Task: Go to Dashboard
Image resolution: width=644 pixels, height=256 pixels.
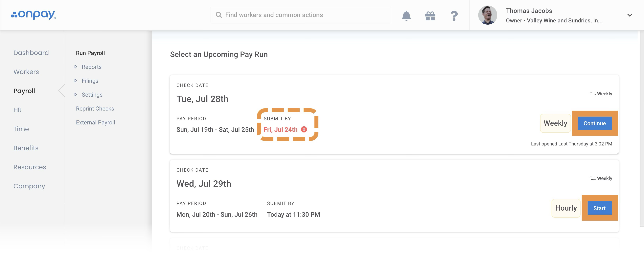Action: [x=31, y=53]
